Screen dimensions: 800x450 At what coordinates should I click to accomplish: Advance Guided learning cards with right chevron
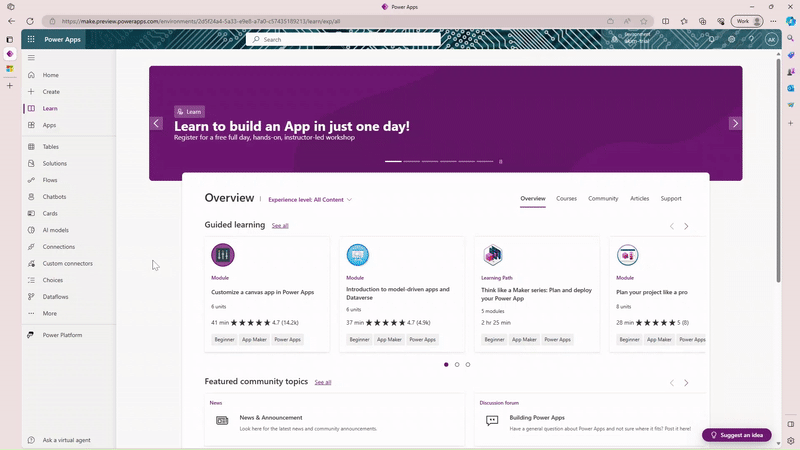click(x=686, y=226)
